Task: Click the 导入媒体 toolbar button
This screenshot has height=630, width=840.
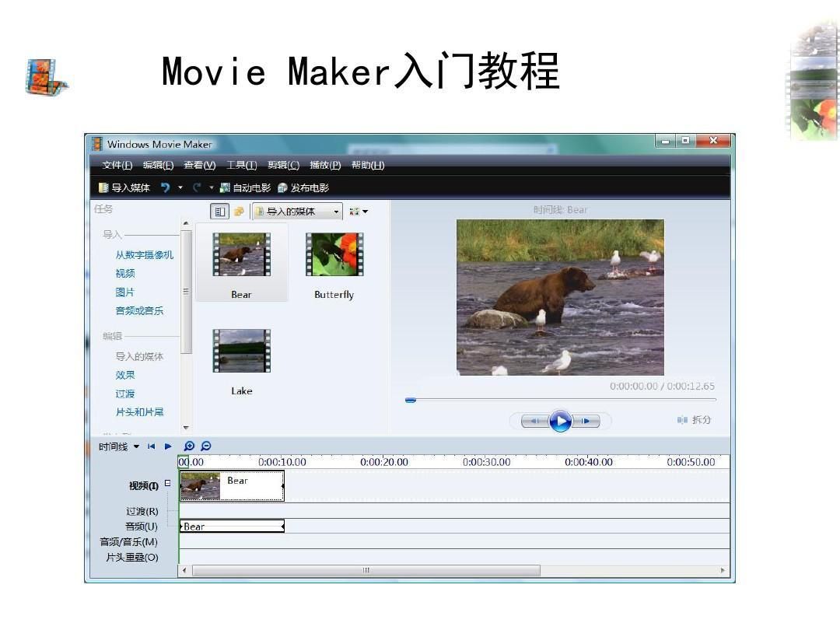Action: (x=124, y=187)
